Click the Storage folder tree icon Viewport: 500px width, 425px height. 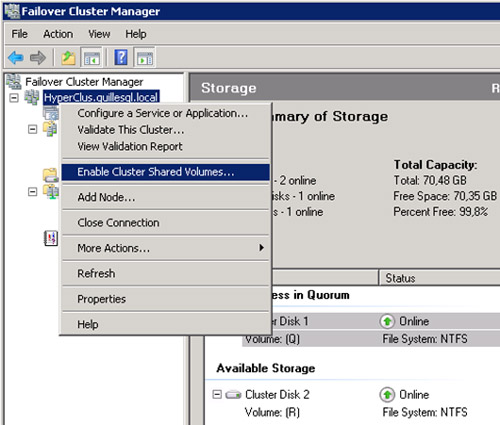[51, 175]
